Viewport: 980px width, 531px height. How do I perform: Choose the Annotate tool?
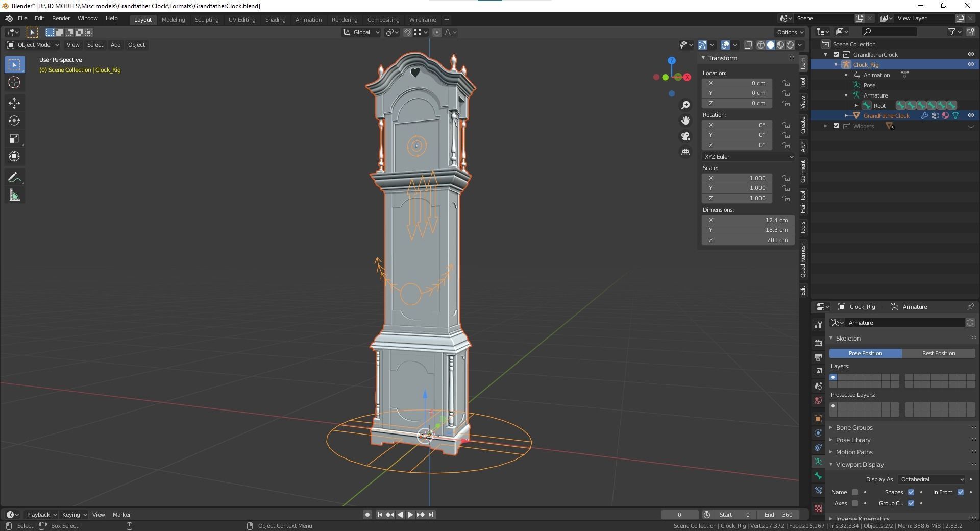pos(14,178)
